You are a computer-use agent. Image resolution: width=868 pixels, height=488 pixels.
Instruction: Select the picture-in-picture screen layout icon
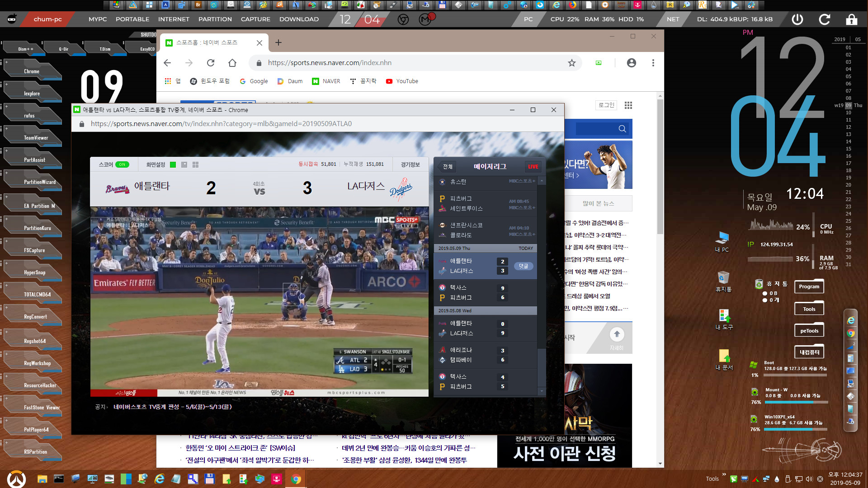[x=184, y=164]
